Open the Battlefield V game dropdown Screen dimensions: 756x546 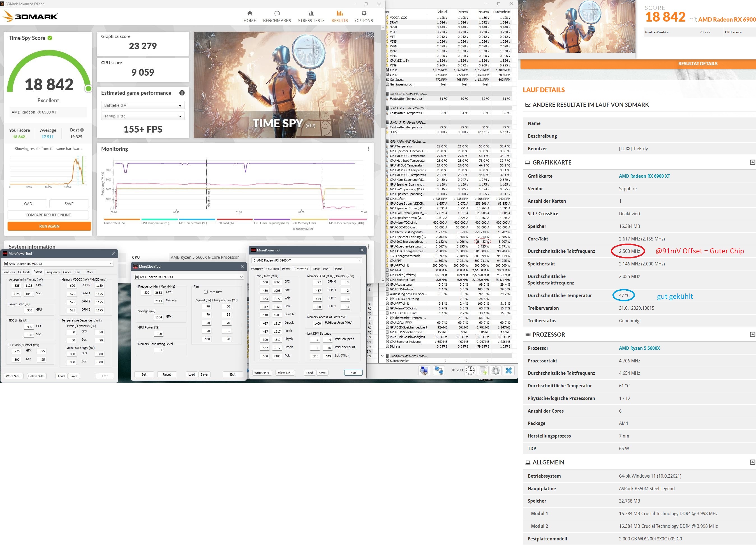click(x=143, y=105)
